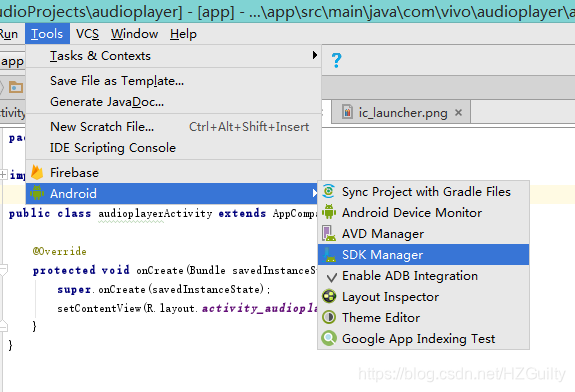Select Android in Tools menu
575x392 pixels.
tap(173, 193)
